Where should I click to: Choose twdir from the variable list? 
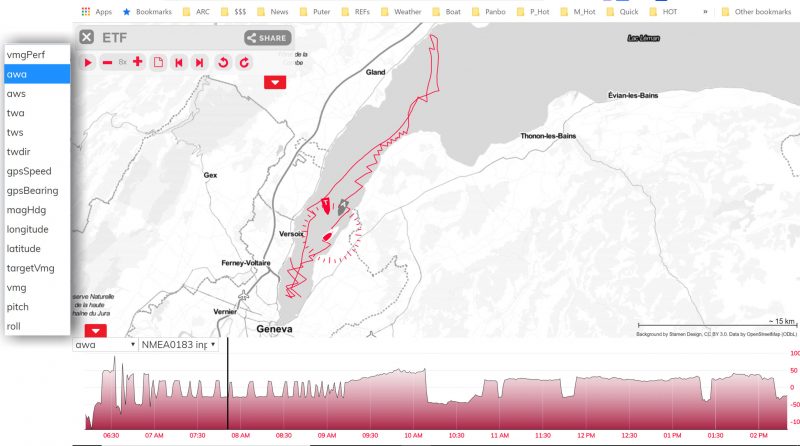[37, 152]
